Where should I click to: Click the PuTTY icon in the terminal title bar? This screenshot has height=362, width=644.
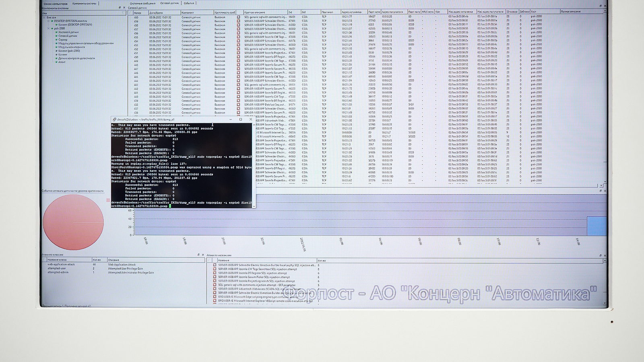114,119
